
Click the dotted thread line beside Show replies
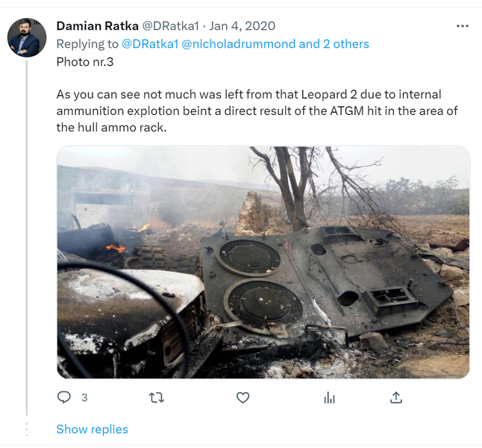[x=28, y=429]
